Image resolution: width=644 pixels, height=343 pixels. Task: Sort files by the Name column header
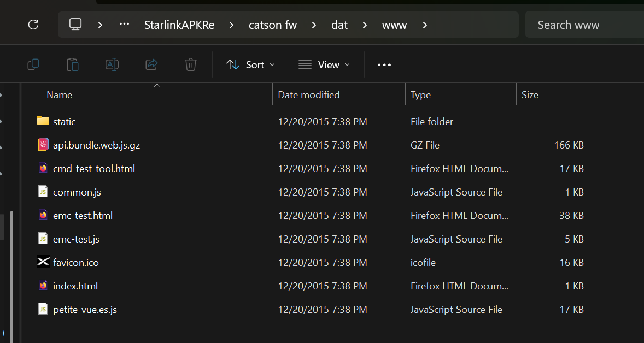[146, 95]
